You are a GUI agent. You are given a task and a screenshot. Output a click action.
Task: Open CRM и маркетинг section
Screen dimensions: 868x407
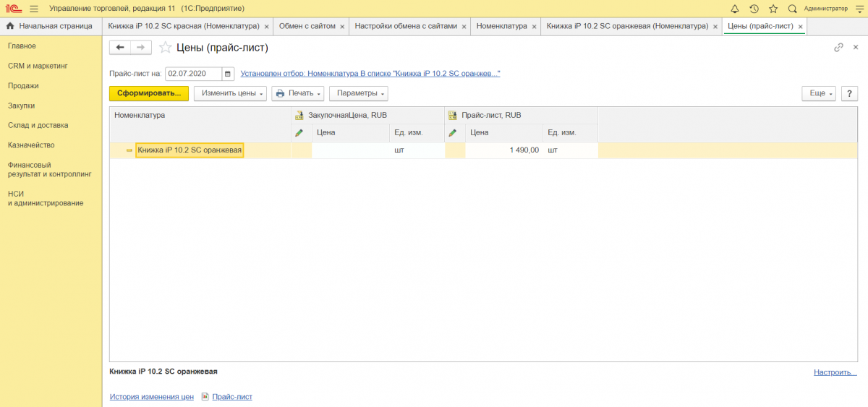[37, 66]
